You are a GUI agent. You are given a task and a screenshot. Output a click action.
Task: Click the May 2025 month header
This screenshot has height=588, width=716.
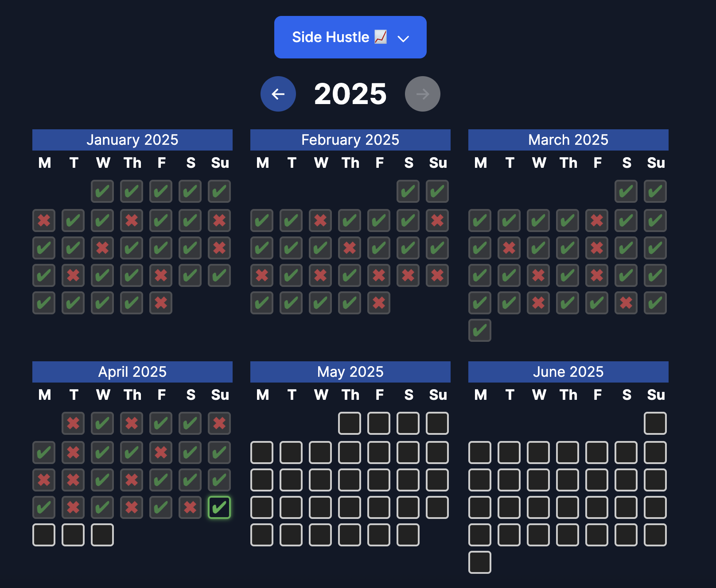pos(350,372)
